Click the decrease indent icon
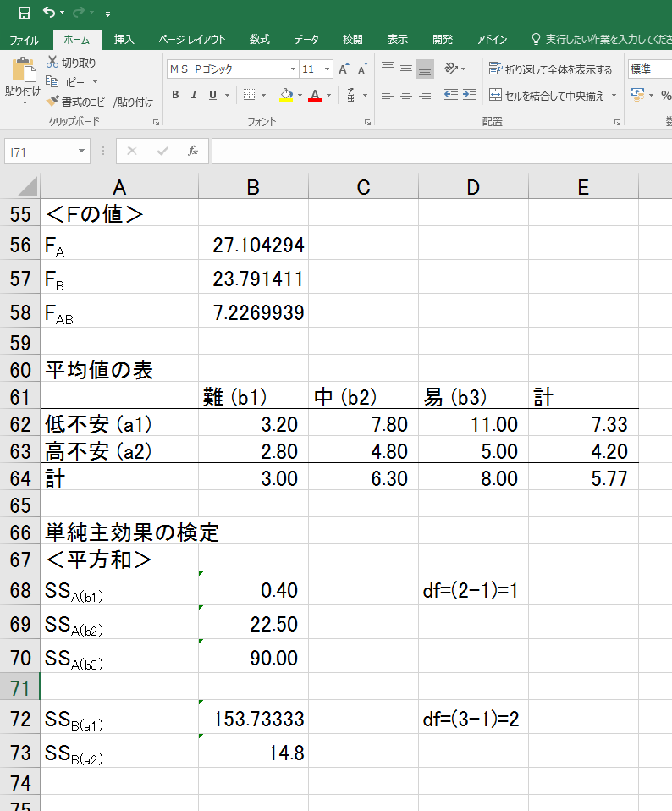 [451, 95]
